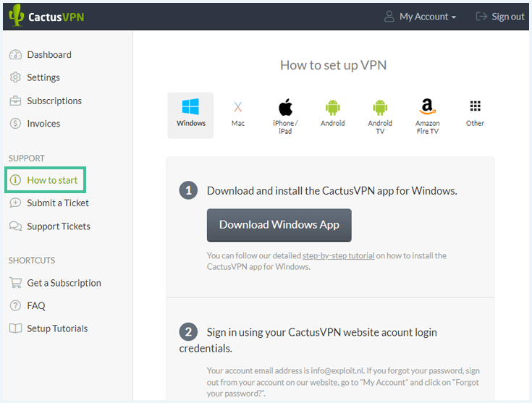Select the Windows platform icon
This screenshot has width=532, height=403.
[190, 107]
